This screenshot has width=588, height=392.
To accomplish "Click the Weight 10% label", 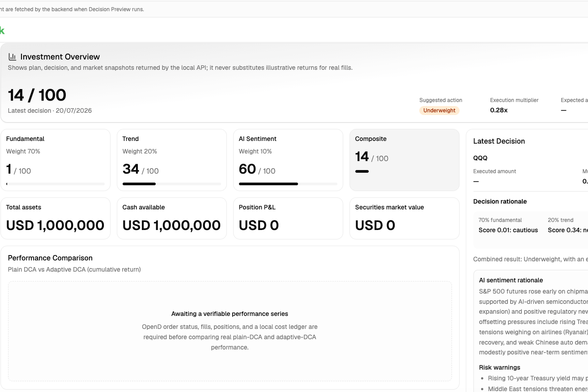I will [x=256, y=151].
